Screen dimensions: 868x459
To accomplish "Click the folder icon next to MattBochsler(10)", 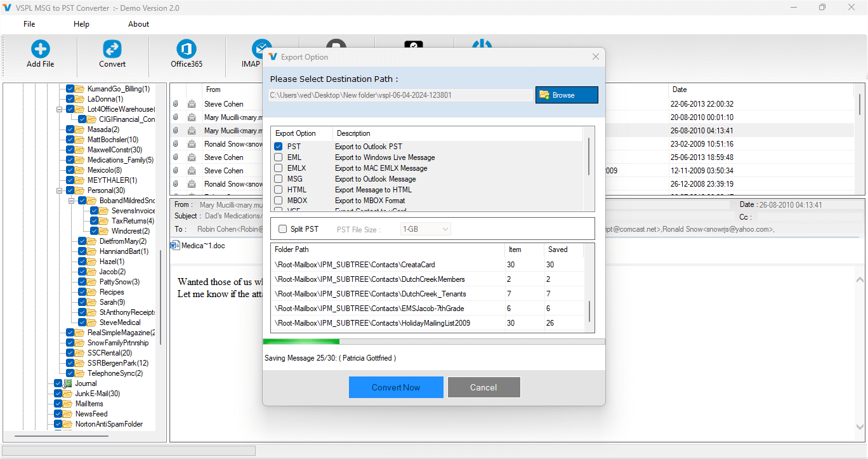I will tap(80, 140).
